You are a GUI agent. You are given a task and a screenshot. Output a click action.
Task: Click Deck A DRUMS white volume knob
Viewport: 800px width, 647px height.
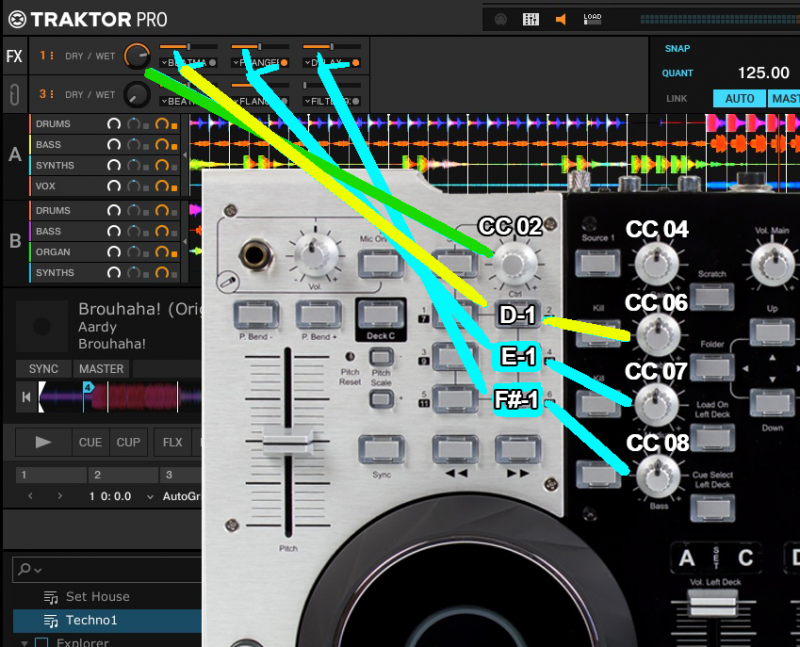114,124
